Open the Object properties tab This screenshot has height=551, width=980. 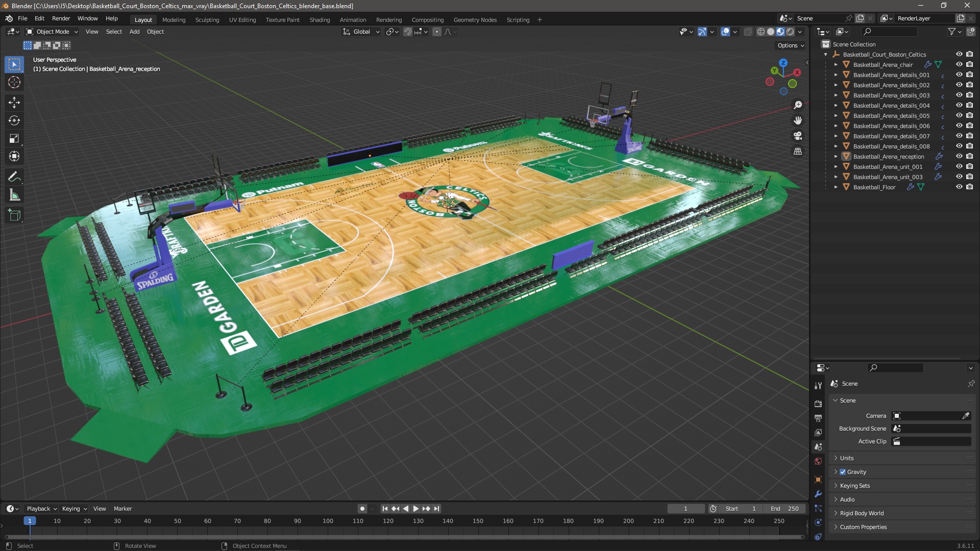tap(818, 479)
